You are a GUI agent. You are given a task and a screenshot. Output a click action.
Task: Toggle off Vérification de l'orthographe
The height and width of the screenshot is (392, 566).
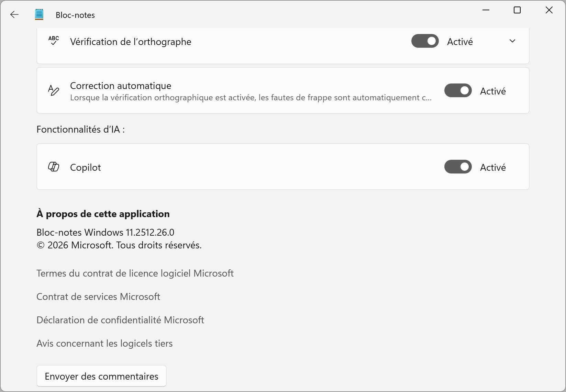425,41
